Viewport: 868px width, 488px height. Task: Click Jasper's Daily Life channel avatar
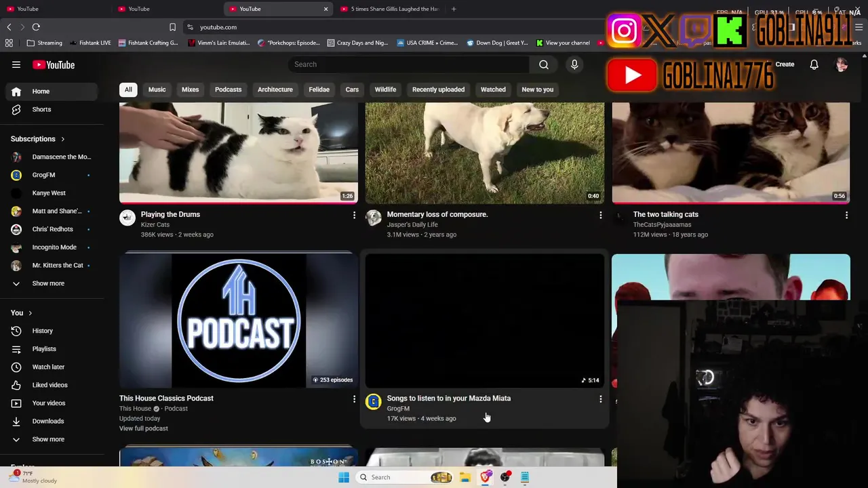pos(373,218)
